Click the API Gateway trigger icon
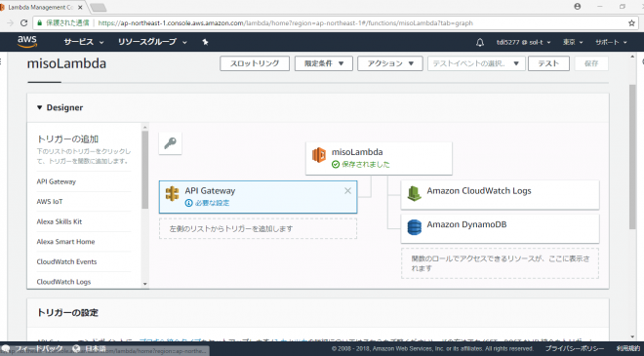This screenshot has height=356, width=644. (x=172, y=193)
